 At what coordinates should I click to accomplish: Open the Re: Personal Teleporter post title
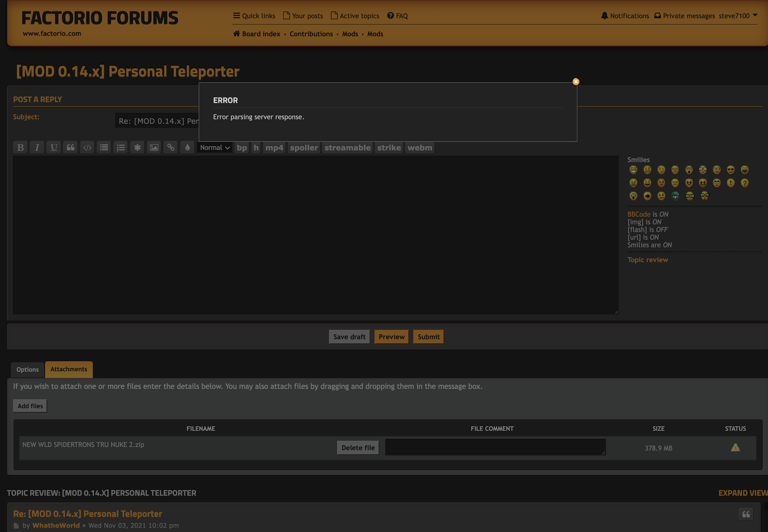(x=88, y=514)
